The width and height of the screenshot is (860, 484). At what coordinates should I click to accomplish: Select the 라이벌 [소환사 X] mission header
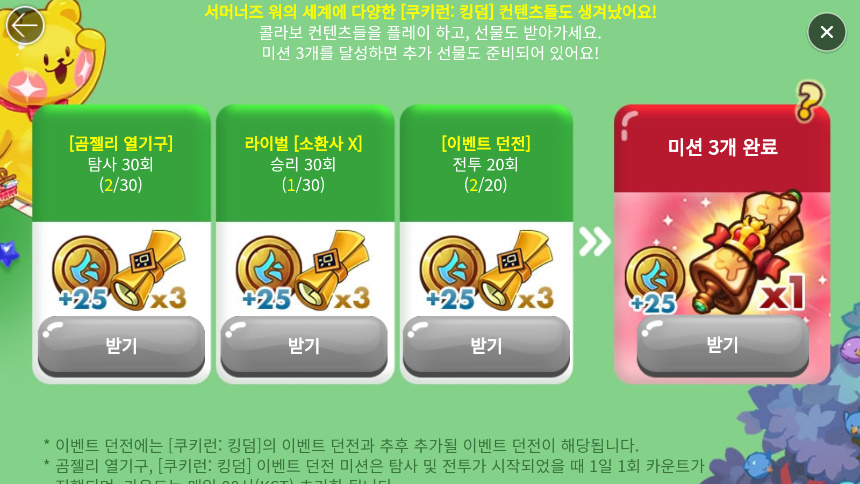(303, 143)
